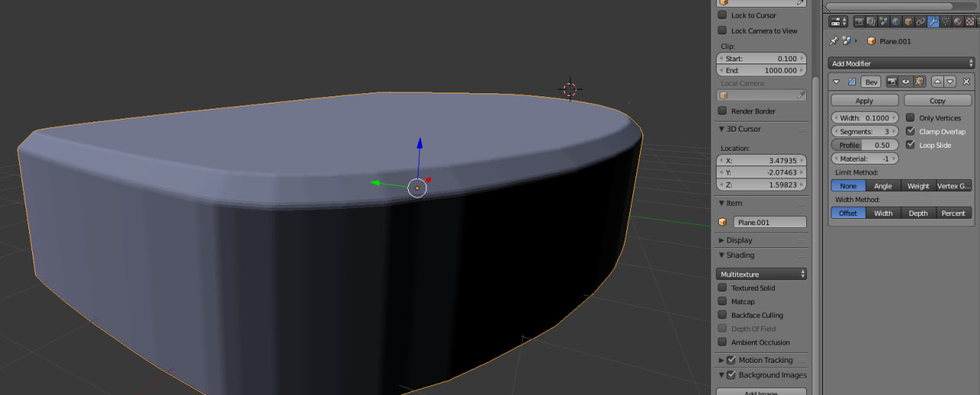This screenshot has width=980, height=395.
Task: Enable Only Vertices in Bevel modifier
Action: [910, 118]
